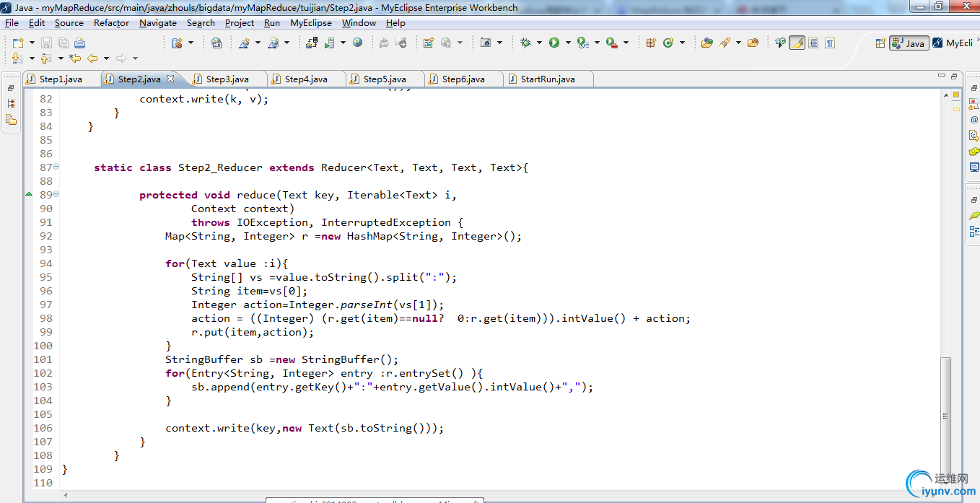The image size is (980, 503).
Task: Open the File menu
Action: [x=12, y=22]
